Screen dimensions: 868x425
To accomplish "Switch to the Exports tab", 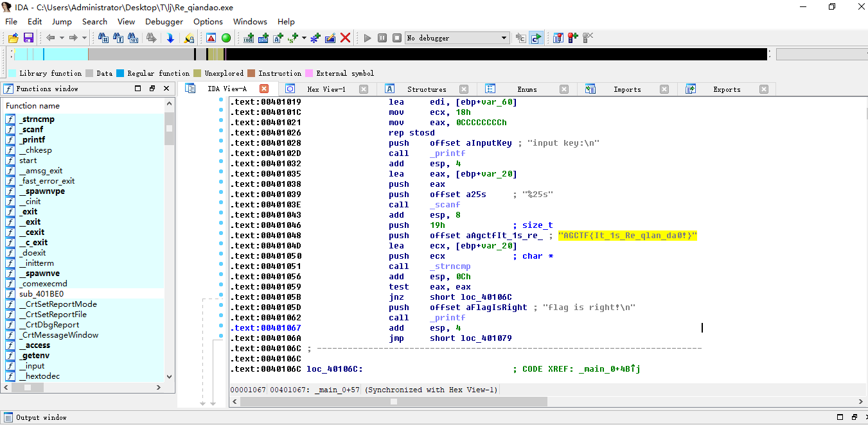I will tap(727, 89).
